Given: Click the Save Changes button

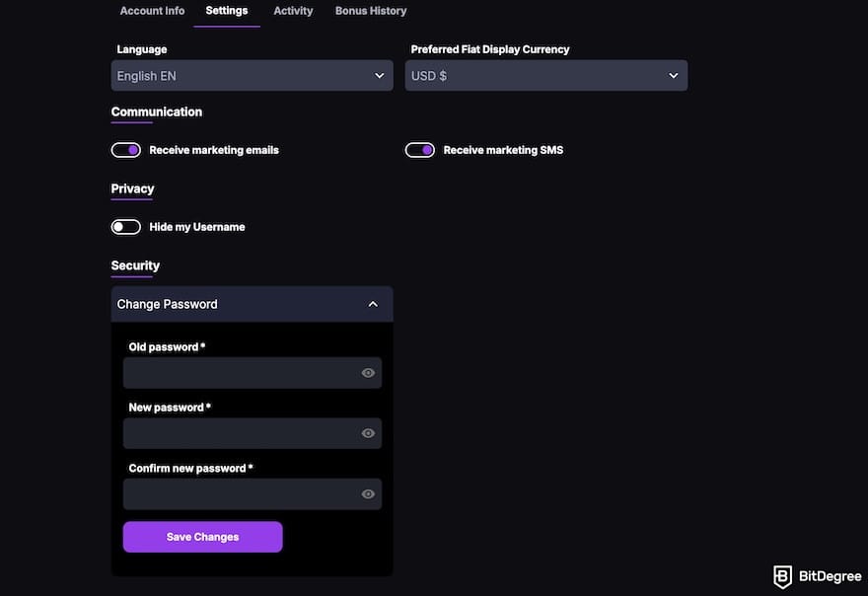Looking at the screenshot, I should pos(202,537).
